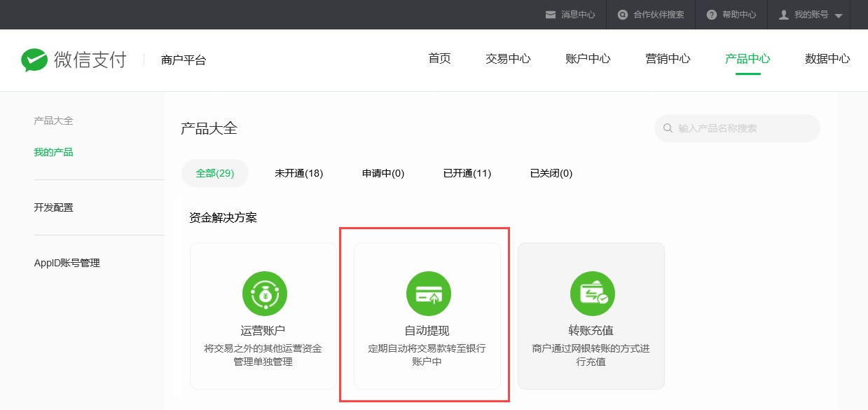Image resolution: width=868 pixels, height=410 pixels.
Task: Click the 我的账号 user avatar icon
Action: [784, 15]
